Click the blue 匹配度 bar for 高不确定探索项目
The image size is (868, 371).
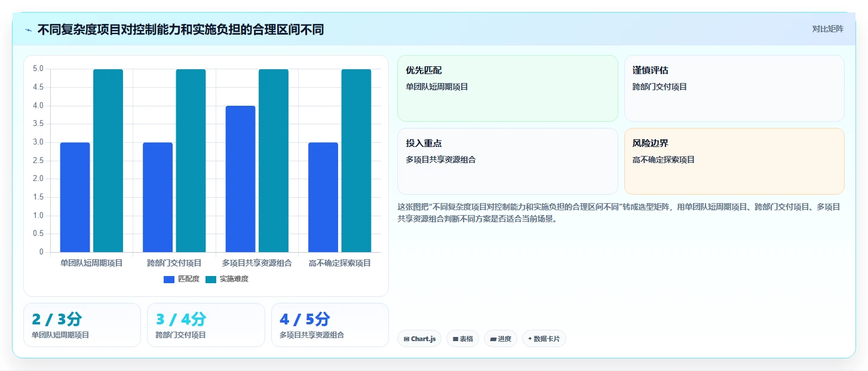point(323,197)
